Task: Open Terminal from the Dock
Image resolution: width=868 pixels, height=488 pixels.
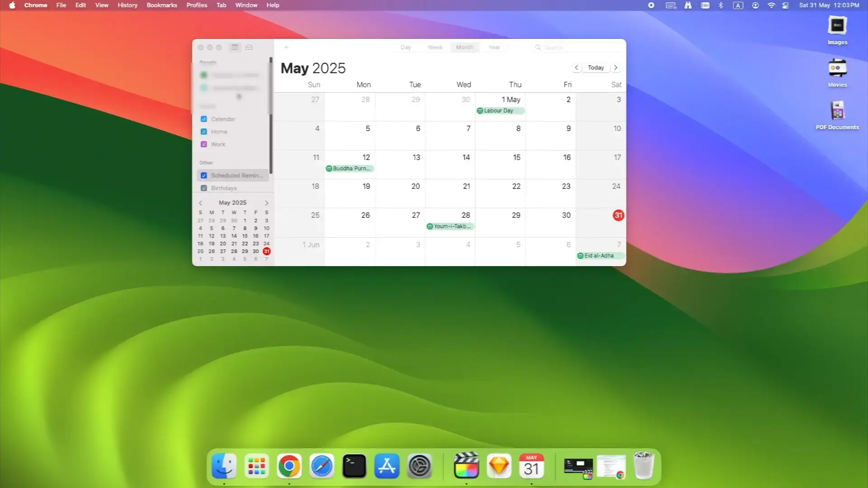Action: click(x=354, y=466)
